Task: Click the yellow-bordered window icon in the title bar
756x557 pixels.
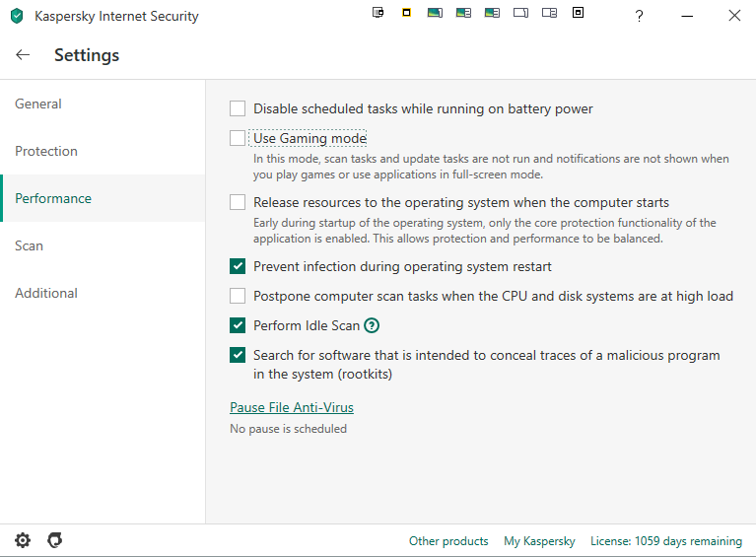Action: [x=406, y=13]
